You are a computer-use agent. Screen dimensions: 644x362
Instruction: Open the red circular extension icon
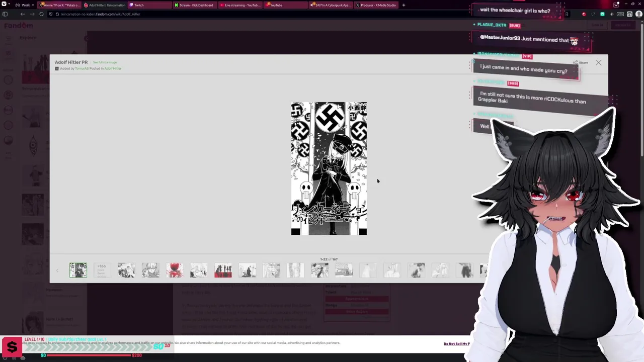(x=584, y=14)
